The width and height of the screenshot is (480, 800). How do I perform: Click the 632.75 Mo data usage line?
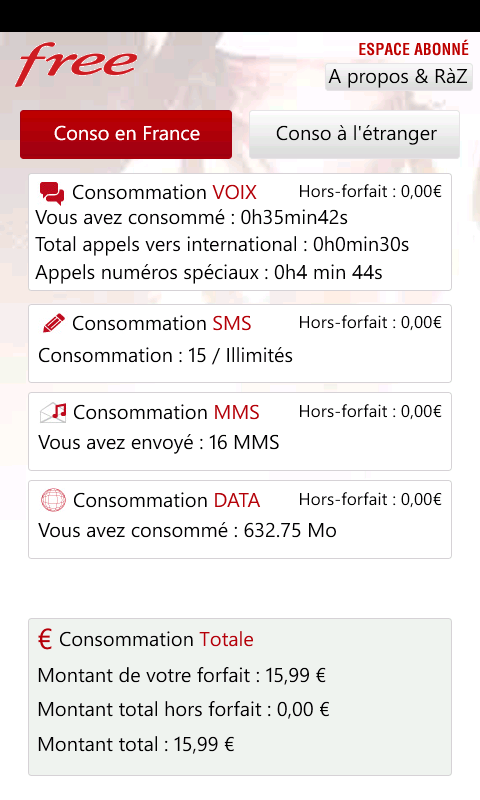coord(187,531)
